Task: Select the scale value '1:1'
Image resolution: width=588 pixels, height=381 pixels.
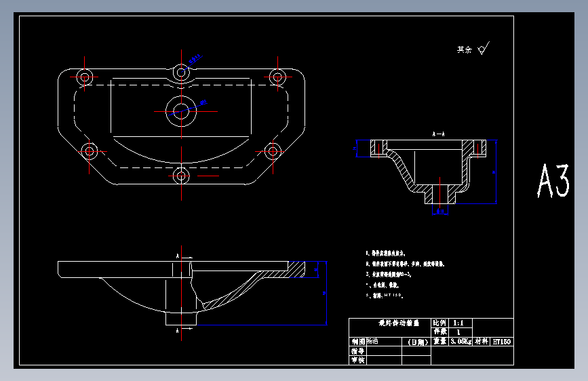Action: pos(458,323)
